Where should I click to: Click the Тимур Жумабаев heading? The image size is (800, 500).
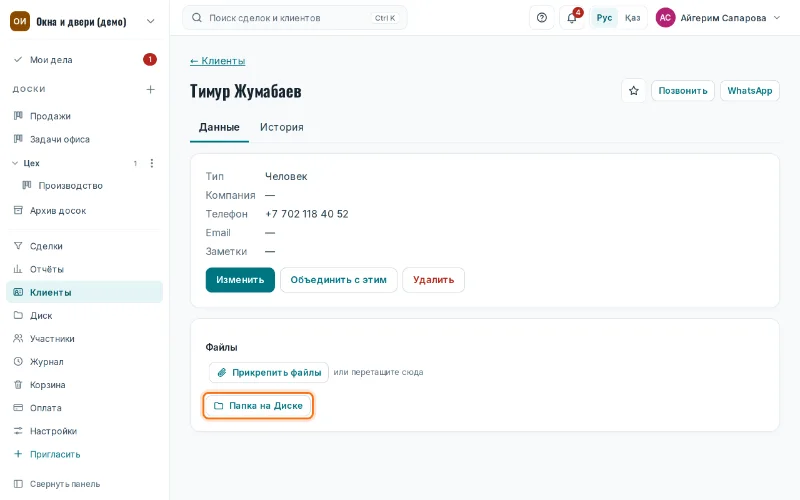pyautogui.click(x=245, y=91)
